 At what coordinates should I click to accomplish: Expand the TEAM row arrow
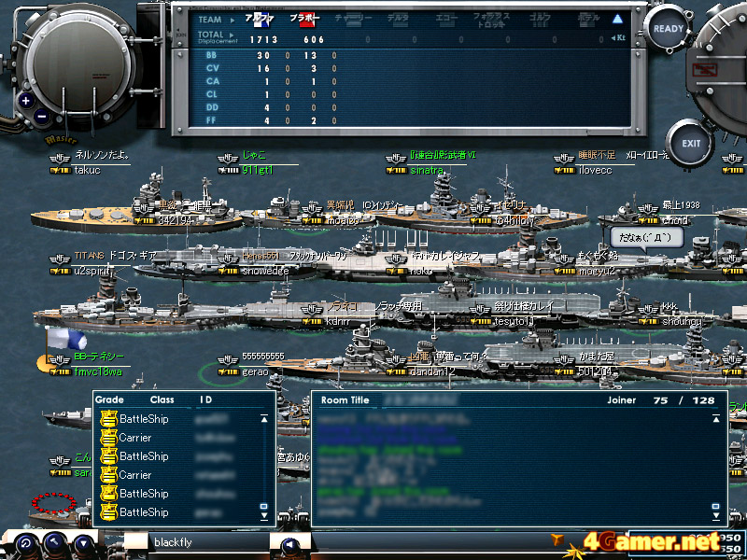[x=233, y=20]
